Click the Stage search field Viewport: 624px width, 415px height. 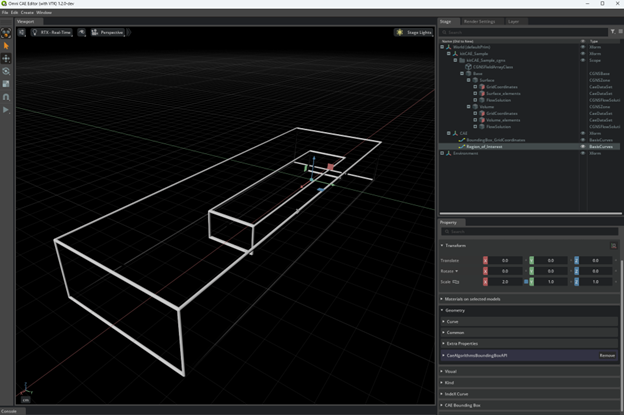[x=524, y=32]
